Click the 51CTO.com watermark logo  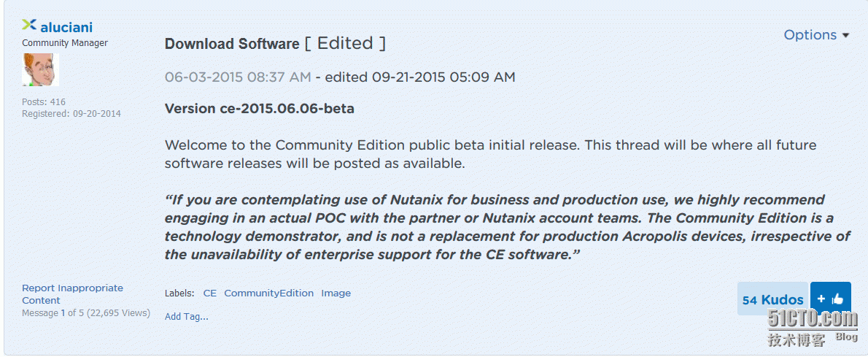click(x=812, y=319)
